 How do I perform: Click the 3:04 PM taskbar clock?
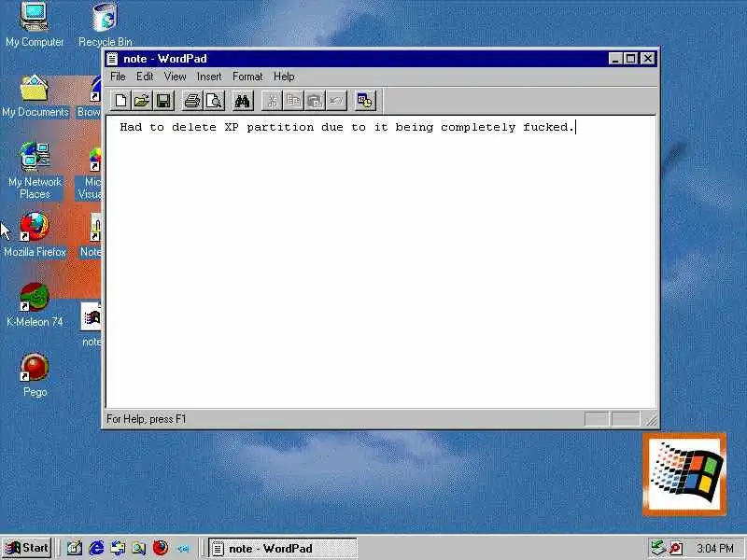(x=715, y=549)
